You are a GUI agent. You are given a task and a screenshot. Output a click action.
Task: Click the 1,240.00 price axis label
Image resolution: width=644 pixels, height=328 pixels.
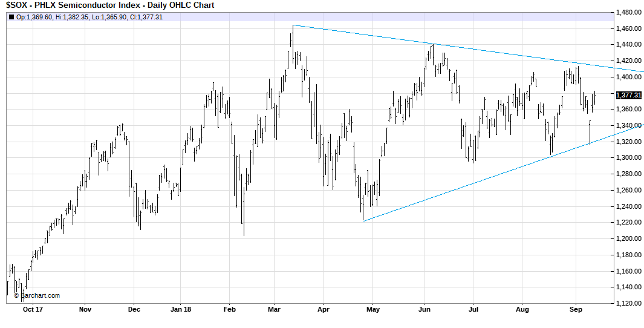click(x=629, y=206)
